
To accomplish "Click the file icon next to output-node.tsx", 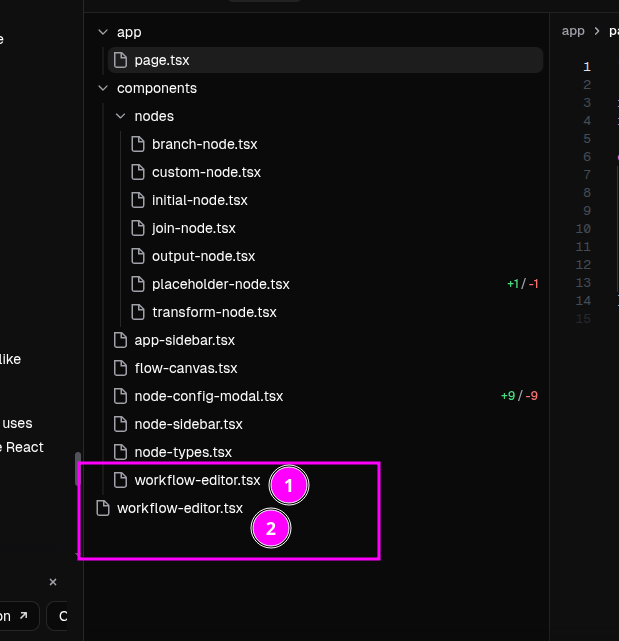I will [x=138, y=256].
